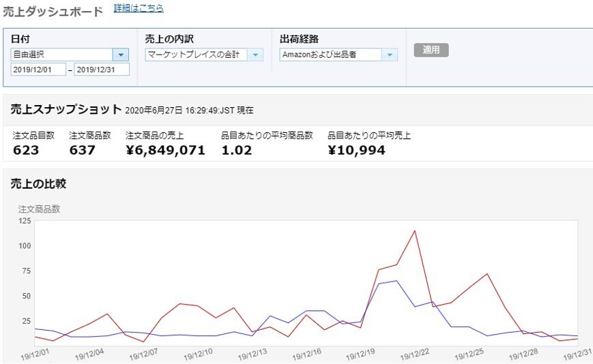Expand the 自由選択 date dropdown arrow
The height and width of the screenshot is (364, 593).
[x=121, y=55]
